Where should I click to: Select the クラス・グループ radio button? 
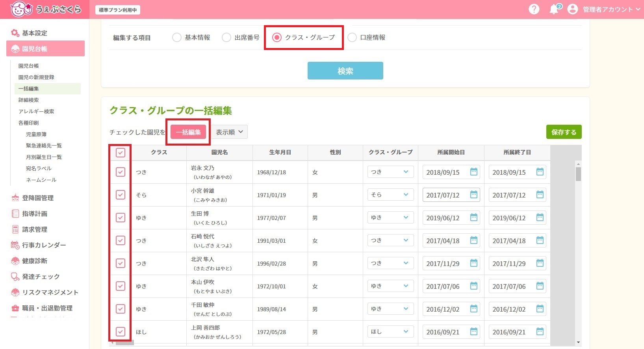click(x=277, y=37)
